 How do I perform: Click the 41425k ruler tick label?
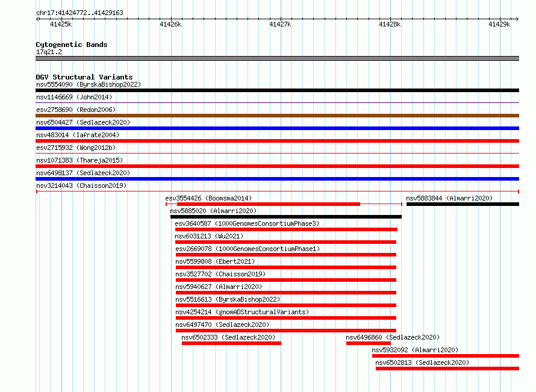(61, 24)
